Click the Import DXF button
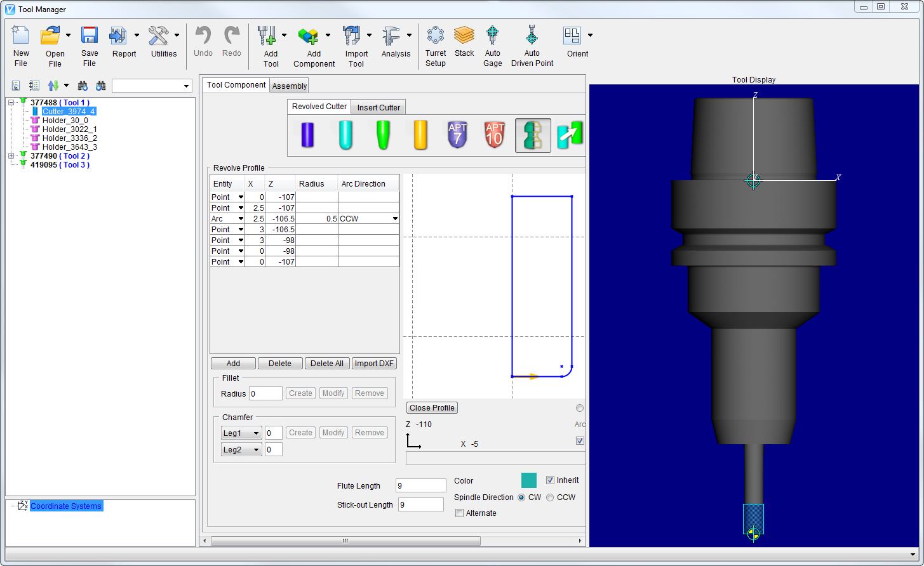The height and width of the screenshot is (566, 924). point(374,363)
